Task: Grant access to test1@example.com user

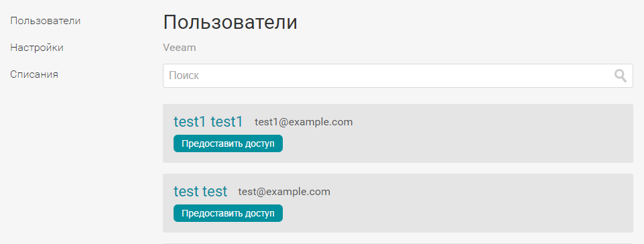Action: pyautogui.click(x=228, y=143)
